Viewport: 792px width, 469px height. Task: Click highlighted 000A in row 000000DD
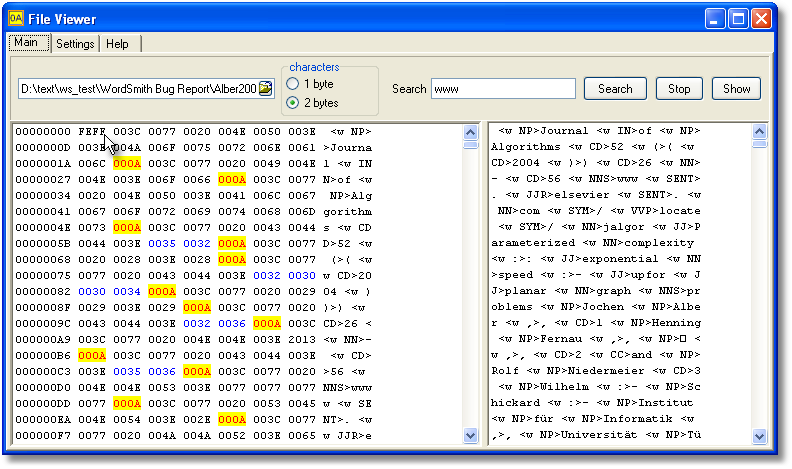click(127, 403)
